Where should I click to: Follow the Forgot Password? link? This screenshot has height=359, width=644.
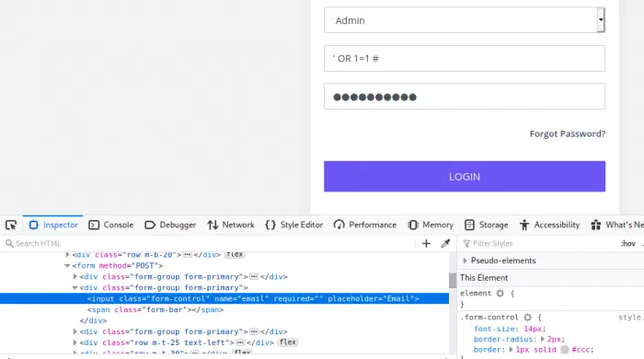(x=568, y=133)
